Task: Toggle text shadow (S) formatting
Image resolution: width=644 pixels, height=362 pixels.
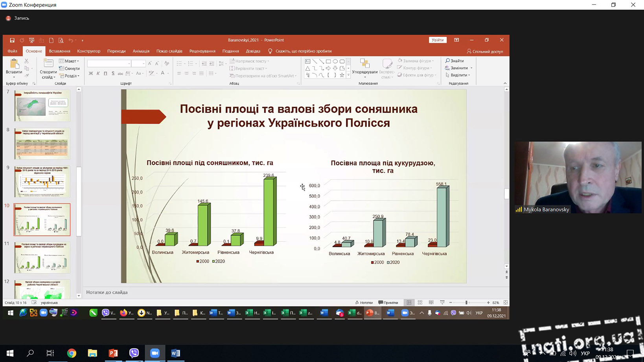Action: tap(113, 73)
